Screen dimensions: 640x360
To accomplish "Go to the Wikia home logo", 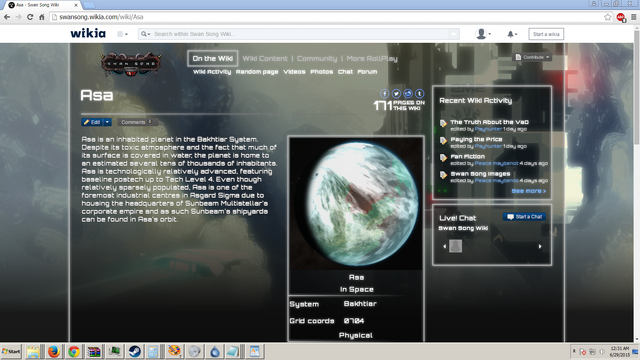I will [x=88, y=33].
